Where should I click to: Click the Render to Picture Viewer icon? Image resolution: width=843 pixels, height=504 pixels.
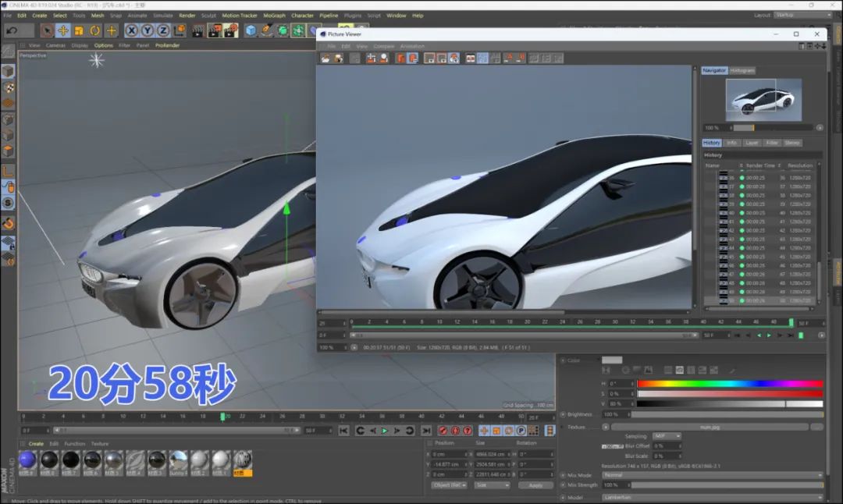pos(214,30)
